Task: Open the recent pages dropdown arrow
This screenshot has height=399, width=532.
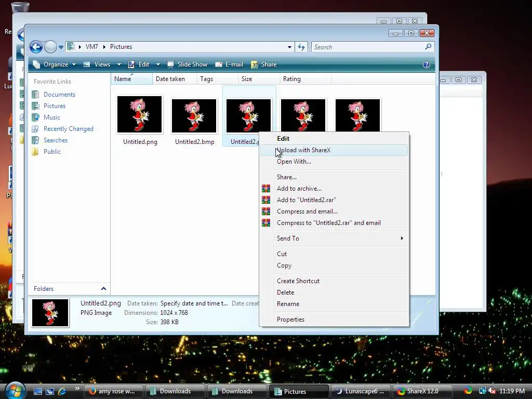Action: 61,47
